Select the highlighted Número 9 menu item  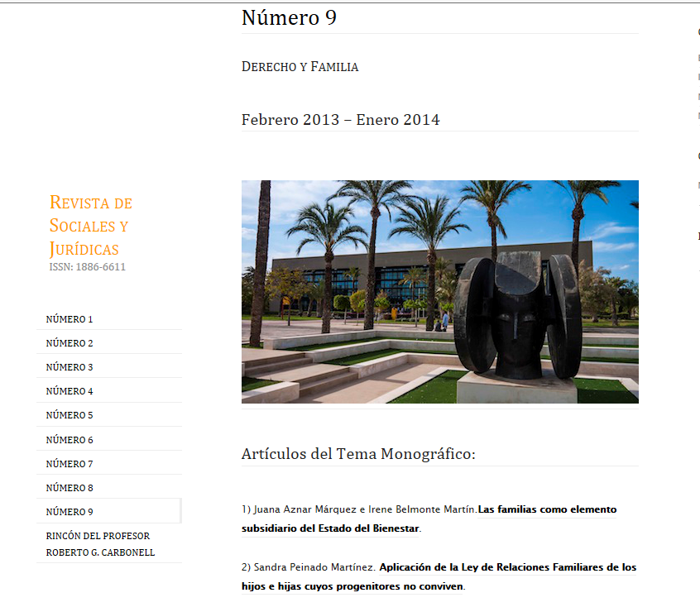[70, 512]
